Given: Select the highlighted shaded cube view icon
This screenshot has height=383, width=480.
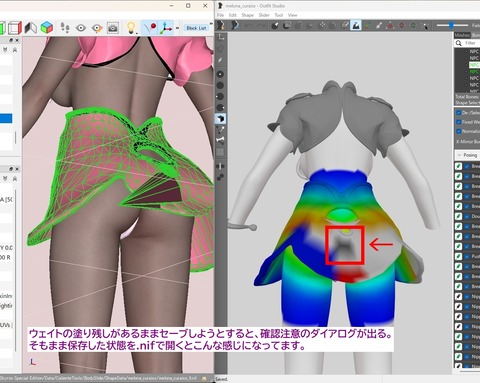Looking at the screenshot, I should [220, 118].
